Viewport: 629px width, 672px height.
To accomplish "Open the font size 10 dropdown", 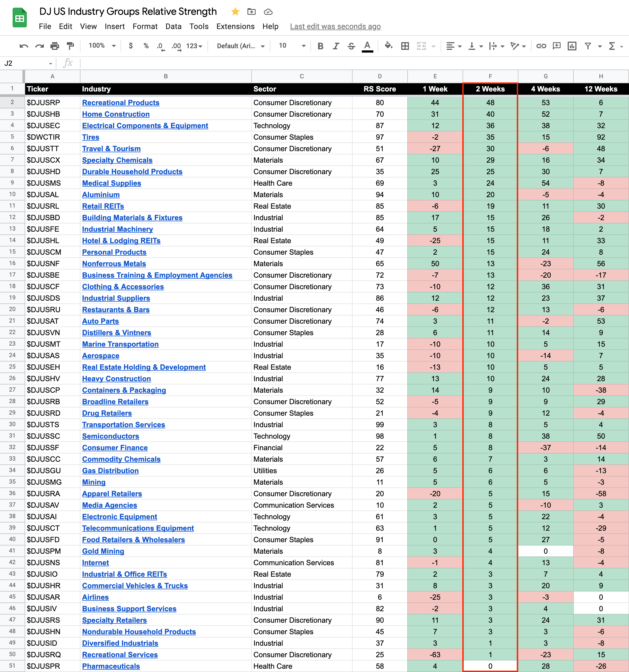I will click(x=292, y=46).
